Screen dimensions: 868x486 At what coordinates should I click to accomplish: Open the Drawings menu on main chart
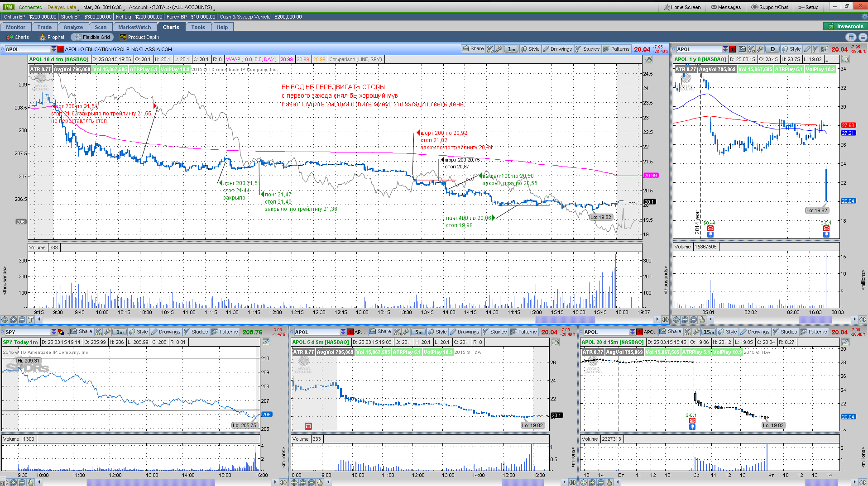point(557,49)
